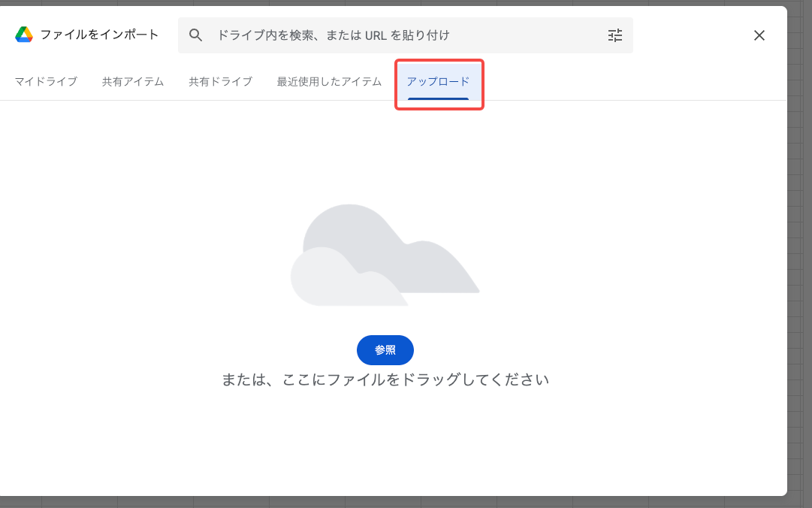Image resolution: width=812 pixels, height=508 pixels.
Task: Click the cloud upload illustration
Action: click(x=385, y=256)
